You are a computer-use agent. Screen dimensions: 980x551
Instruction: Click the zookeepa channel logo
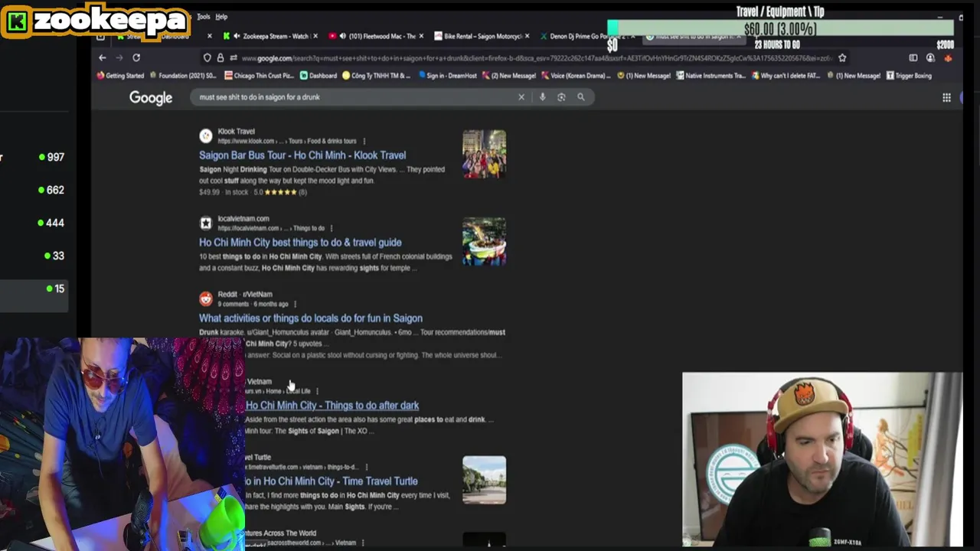pos(96,20)
